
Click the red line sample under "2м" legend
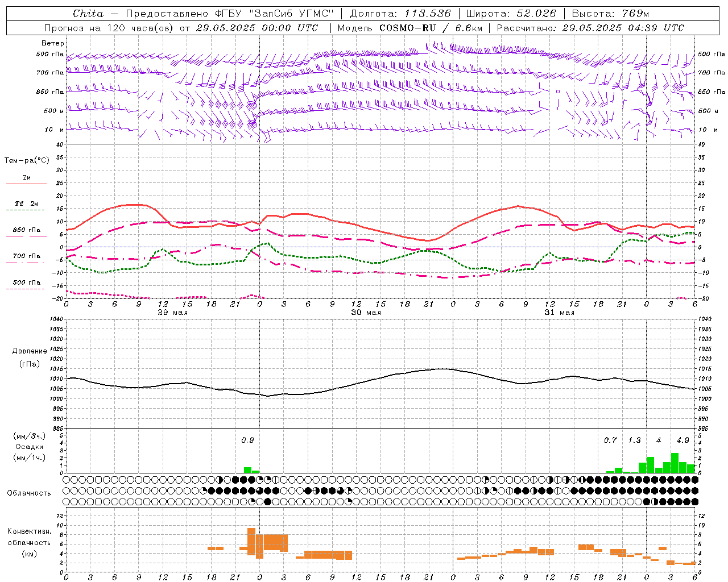pyautogui.click(x=26, y=184)
